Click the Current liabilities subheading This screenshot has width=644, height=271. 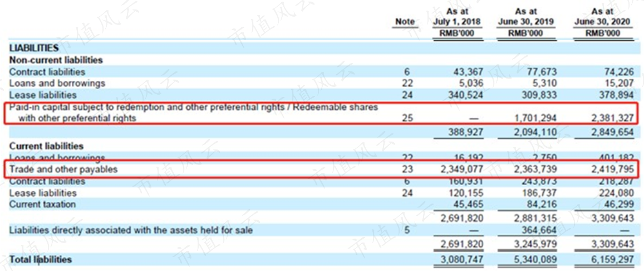pos(46,147)
